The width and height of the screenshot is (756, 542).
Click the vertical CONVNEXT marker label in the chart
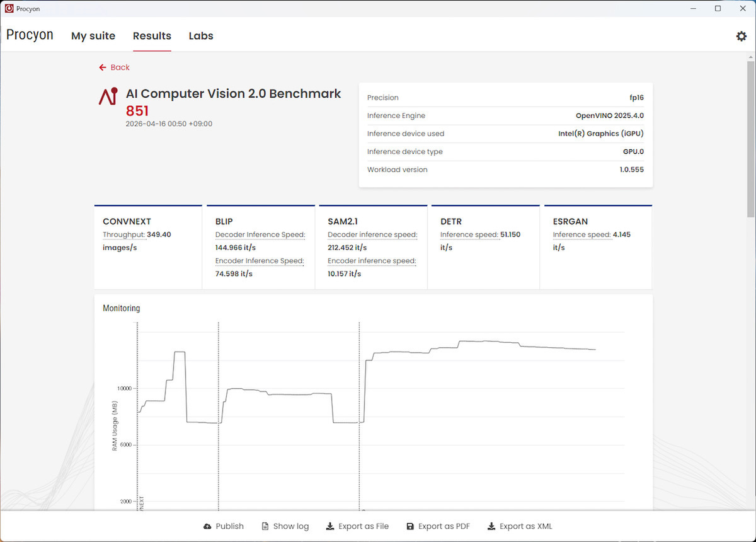pyautogui.click(x=142, y=503)
